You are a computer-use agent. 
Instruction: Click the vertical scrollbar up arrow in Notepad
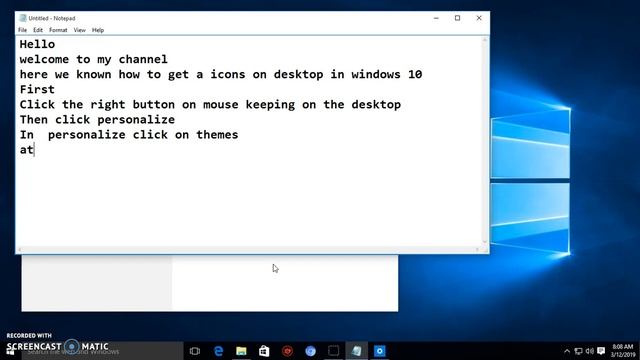click(x=485, y=40)
